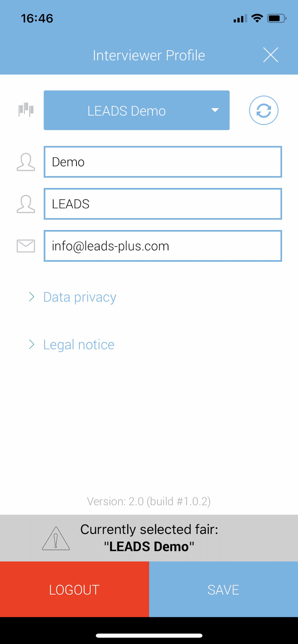This screenshot has height=644, width=298.
Task: Tap the currently selected fair banner
Action: click(149, 538)
